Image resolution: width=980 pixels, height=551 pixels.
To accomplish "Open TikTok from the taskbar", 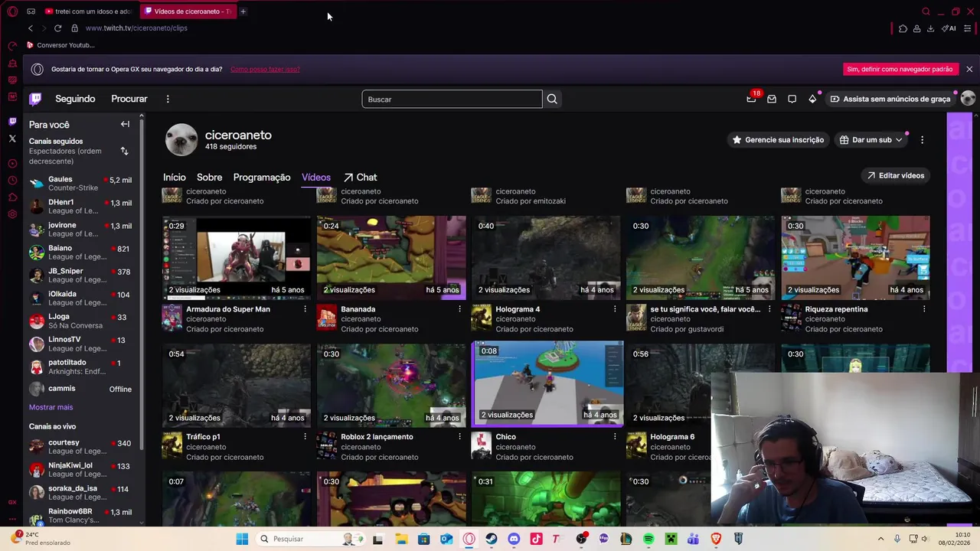I will click(x=537, y=539).
